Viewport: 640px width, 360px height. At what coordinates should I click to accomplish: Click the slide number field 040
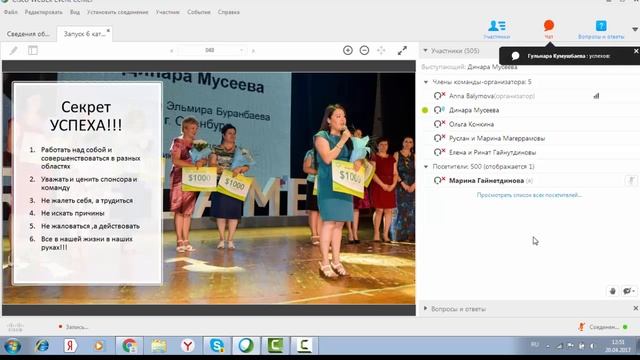point(209,50)
